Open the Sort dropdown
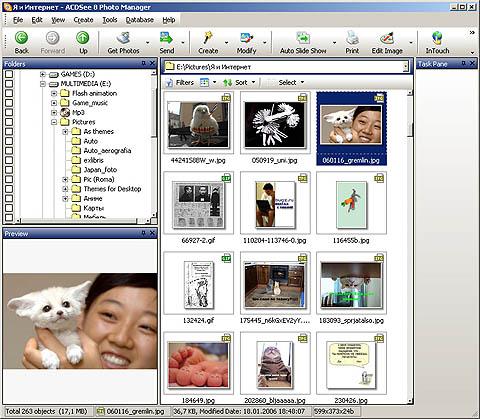 [x=239, y=82]
